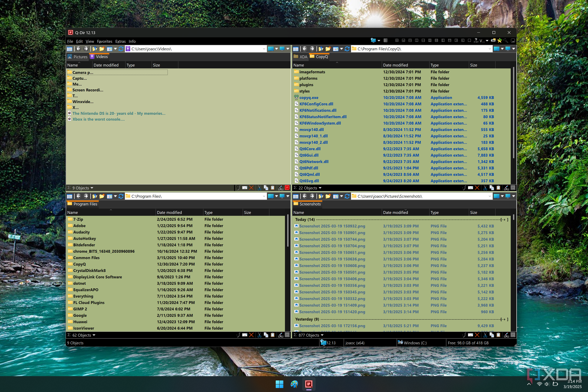This screenshot has width=588, height=392.
Task: Open the File menu
Action: coord(70,41)
